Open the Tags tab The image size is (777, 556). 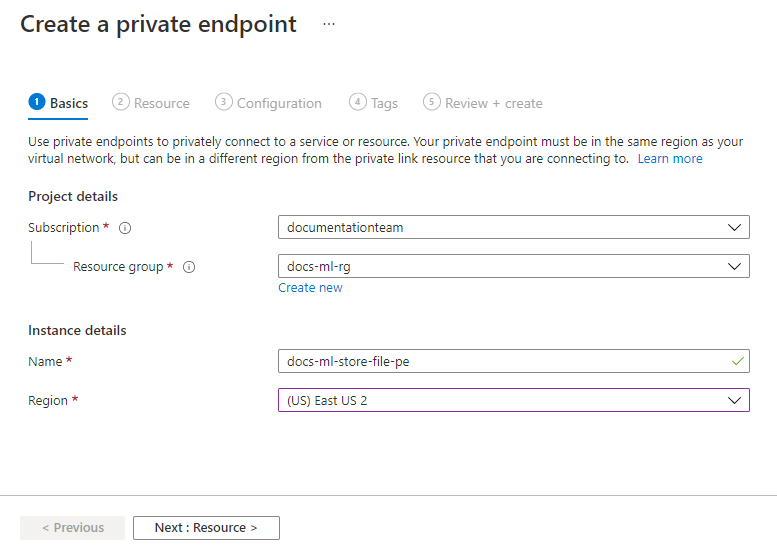(x=384, y=103)
